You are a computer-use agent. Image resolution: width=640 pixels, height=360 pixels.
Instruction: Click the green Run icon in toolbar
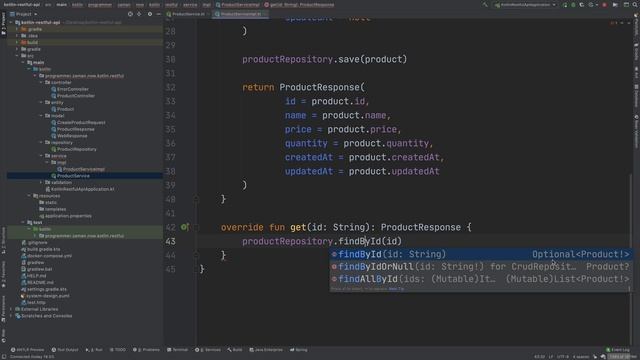(565, 5)
